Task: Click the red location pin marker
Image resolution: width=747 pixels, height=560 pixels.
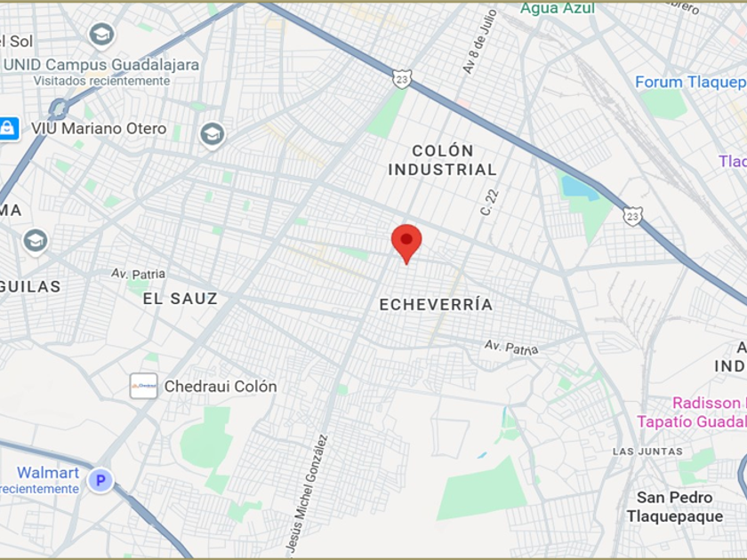Action: pos(406,244)
